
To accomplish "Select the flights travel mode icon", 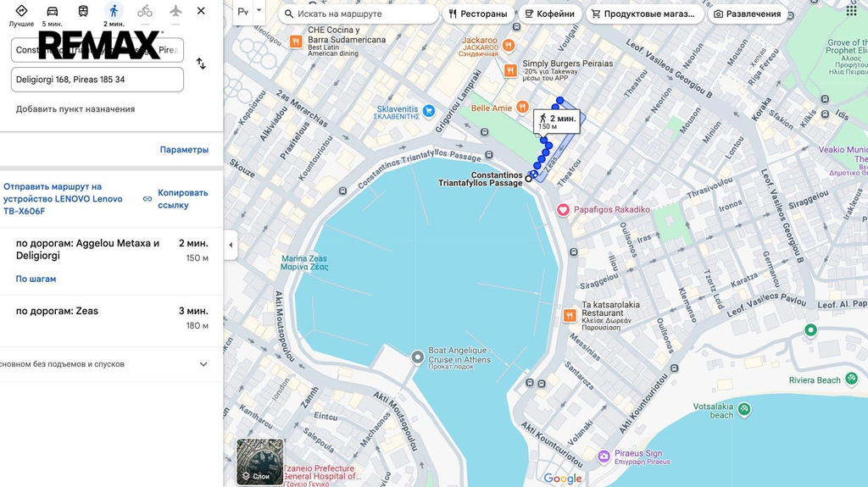I will (x=175, y=12).
